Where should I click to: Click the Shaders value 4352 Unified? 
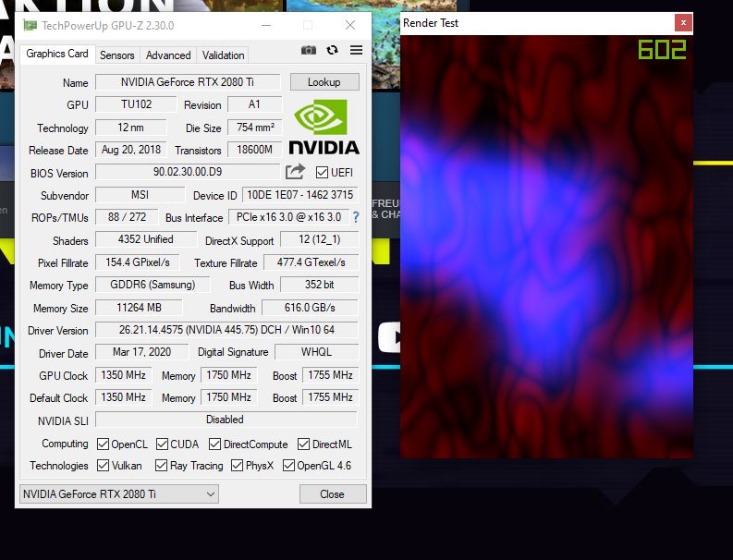[x=146, y=239]
